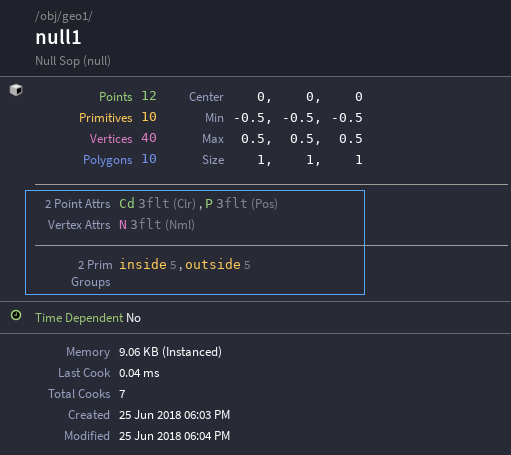Click the Created label
Image resolution: width=511 pixels, height=455 pixels.
coord(89,415)
